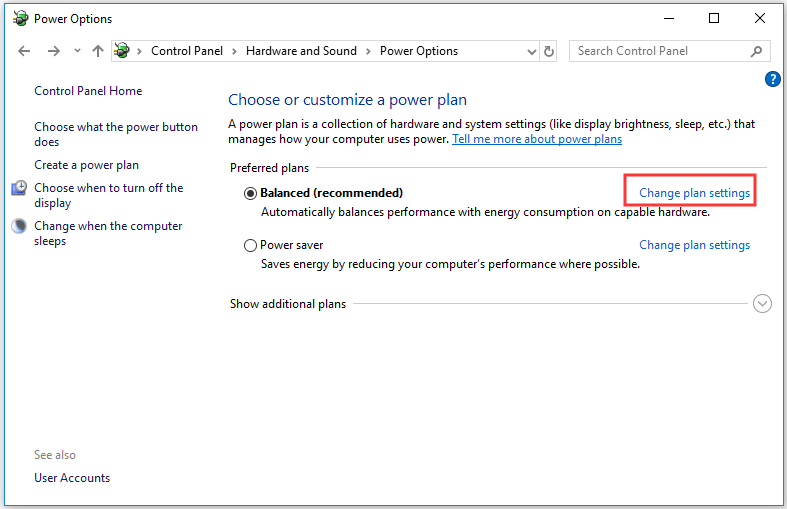Click the 'Preferred plans' section label
The image size is (787, 509).
tap(270, 168)
